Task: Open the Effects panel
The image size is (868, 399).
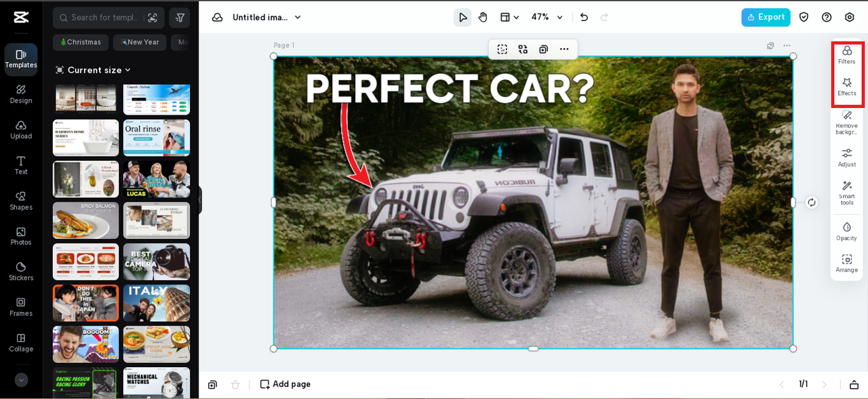Action: pos(846,87)
